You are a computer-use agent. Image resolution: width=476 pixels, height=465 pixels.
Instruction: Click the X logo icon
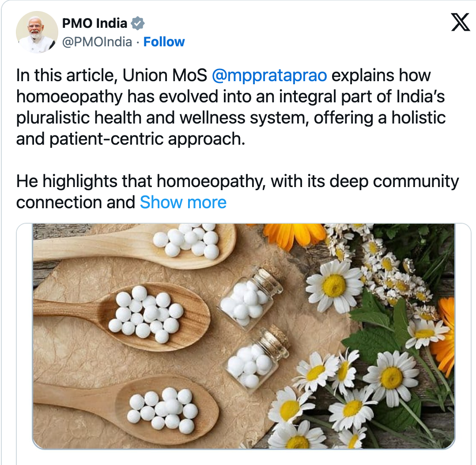[460, 23]
